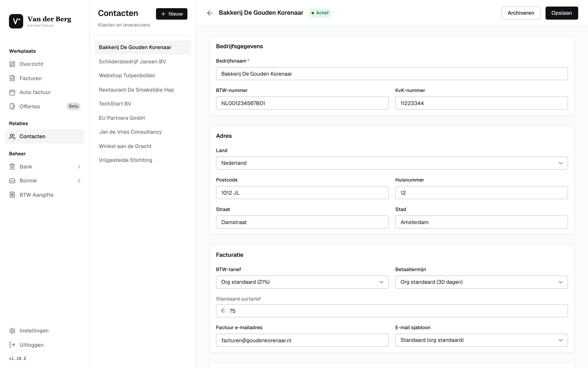
Task: Click the plus icon in Nieuw button
Action: tap(163, 14)
